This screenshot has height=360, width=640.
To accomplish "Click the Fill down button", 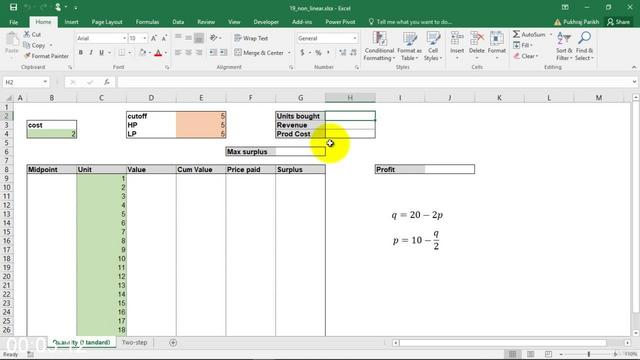I will pos(522,45).
